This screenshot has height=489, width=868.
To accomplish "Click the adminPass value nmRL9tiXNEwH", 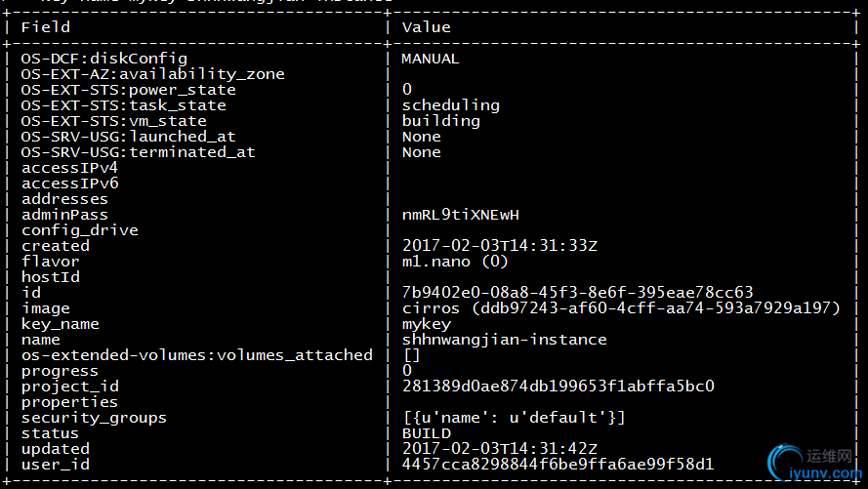I will pos(461,215).
